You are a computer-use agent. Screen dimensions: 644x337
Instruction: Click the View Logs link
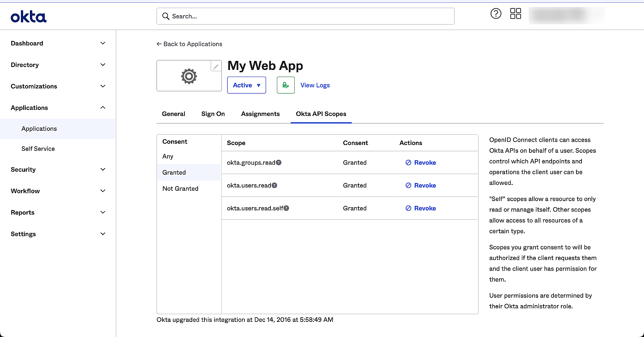[315, 85]
